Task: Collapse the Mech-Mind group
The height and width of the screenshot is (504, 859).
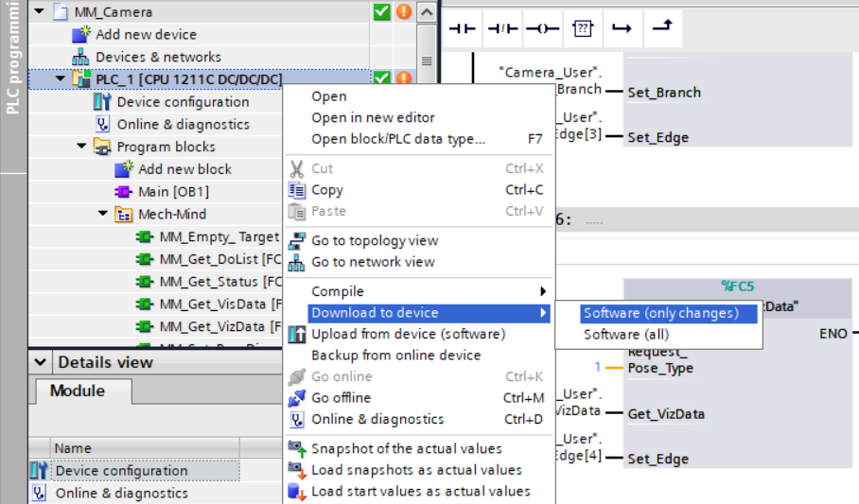Action: tap(103, 215)
